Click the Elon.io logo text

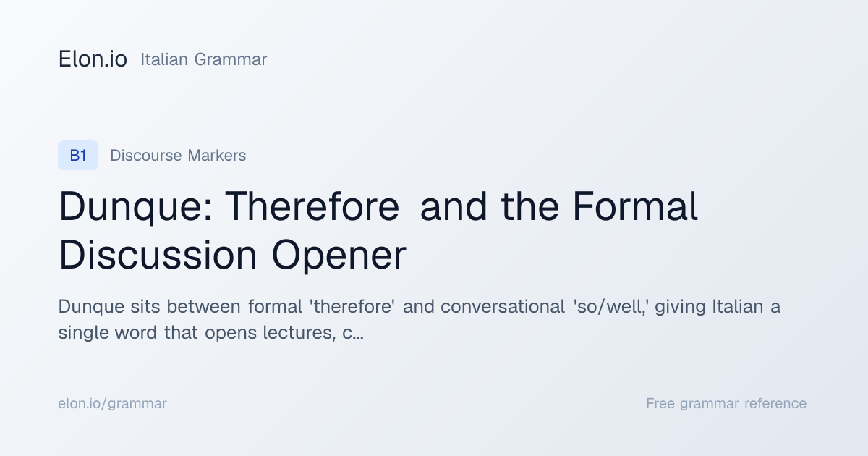[x=93, y=59]
